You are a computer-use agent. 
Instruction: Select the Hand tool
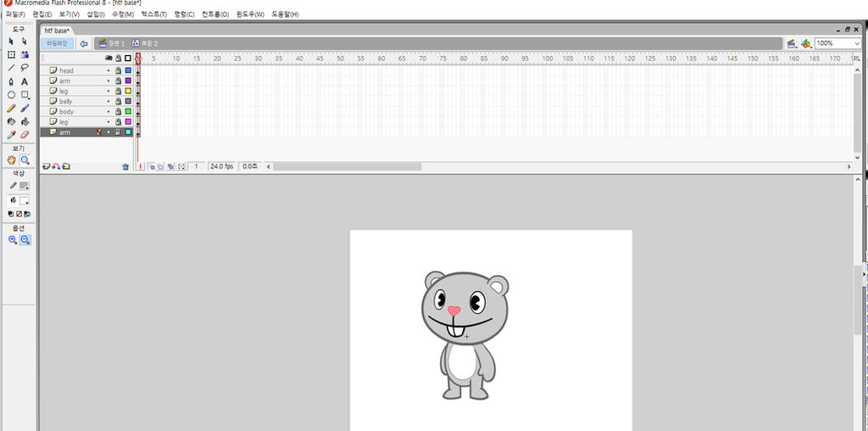tap(12, 160)
